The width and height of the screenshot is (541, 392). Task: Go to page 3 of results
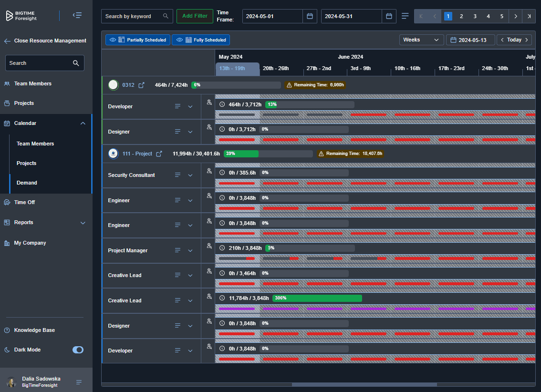coord(475,16)
